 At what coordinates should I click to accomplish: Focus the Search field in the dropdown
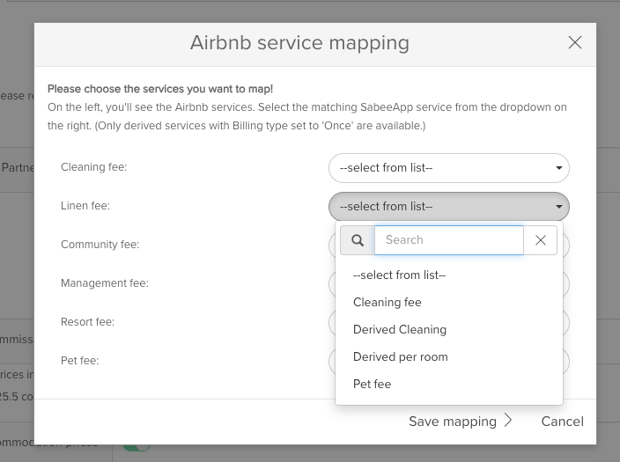[x=449, y=240]
